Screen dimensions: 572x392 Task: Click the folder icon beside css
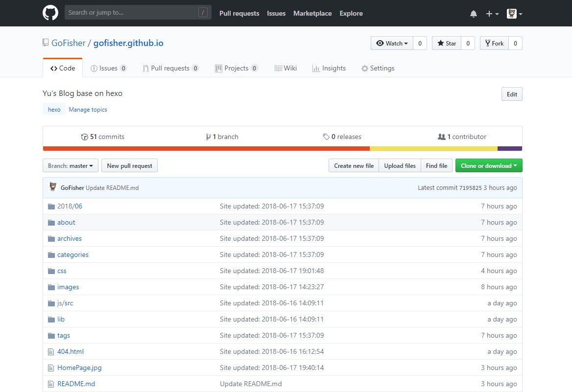pyautogui.click(x=51, y=271)
